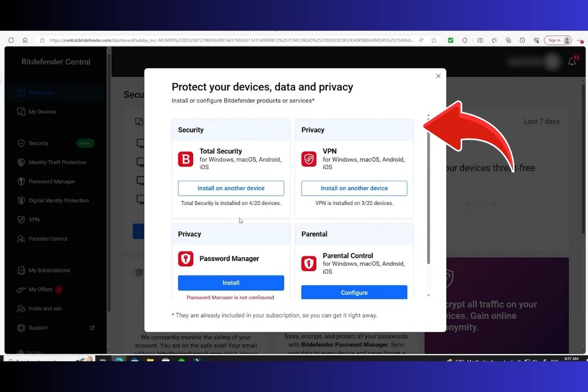
Task: Click the Last 7 days text
Action: pos(541,122)
